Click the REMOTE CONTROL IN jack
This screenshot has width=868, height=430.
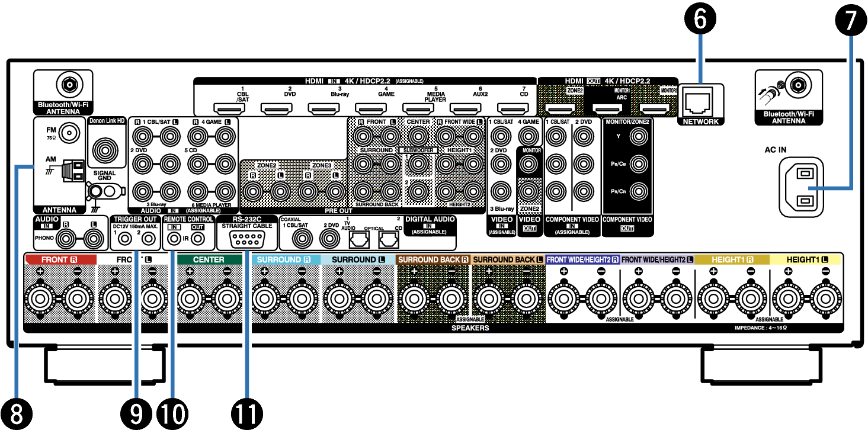pyautogui.click(x=174, y=239)
